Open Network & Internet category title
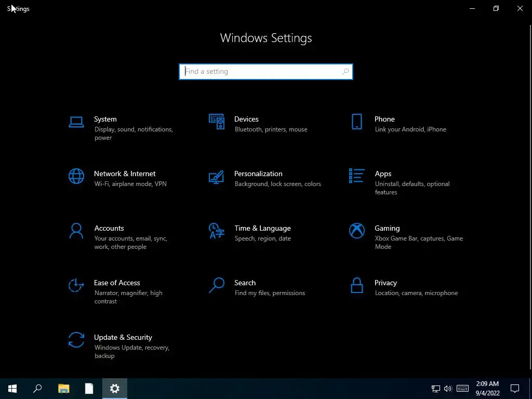The image size is (532, 399). pyautogui.click(x=125, y=174)
